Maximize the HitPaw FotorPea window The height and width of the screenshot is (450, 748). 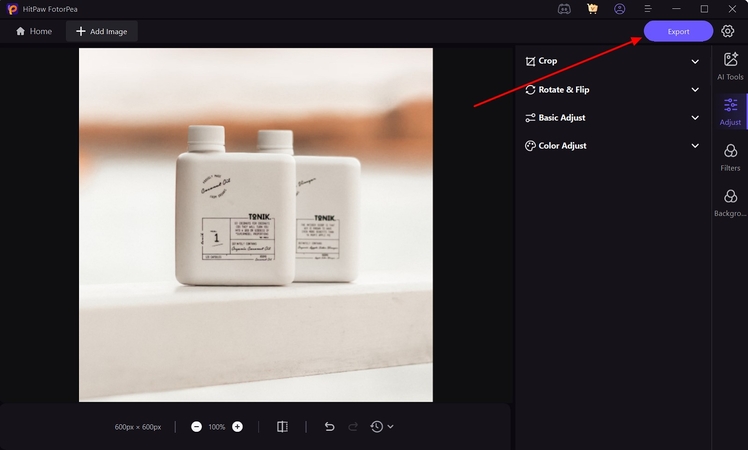(704, 9)
